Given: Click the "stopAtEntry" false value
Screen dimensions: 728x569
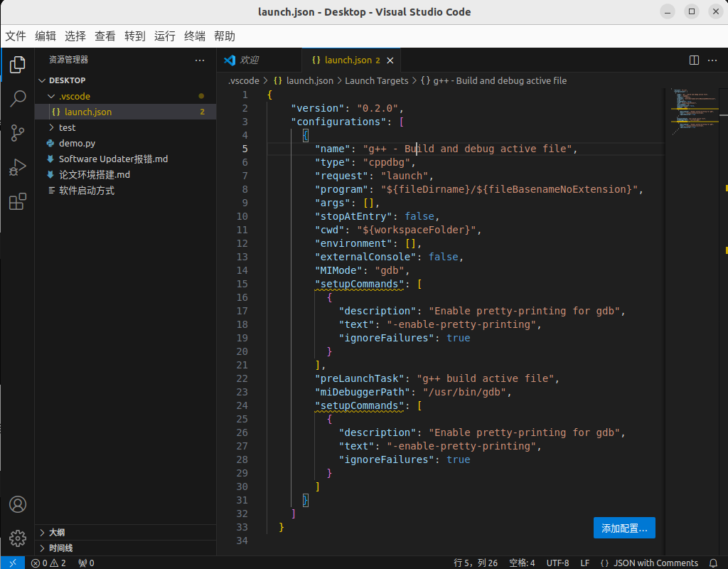Looking at the screenshot, I should pyautogui.click(x=419, y=216).
